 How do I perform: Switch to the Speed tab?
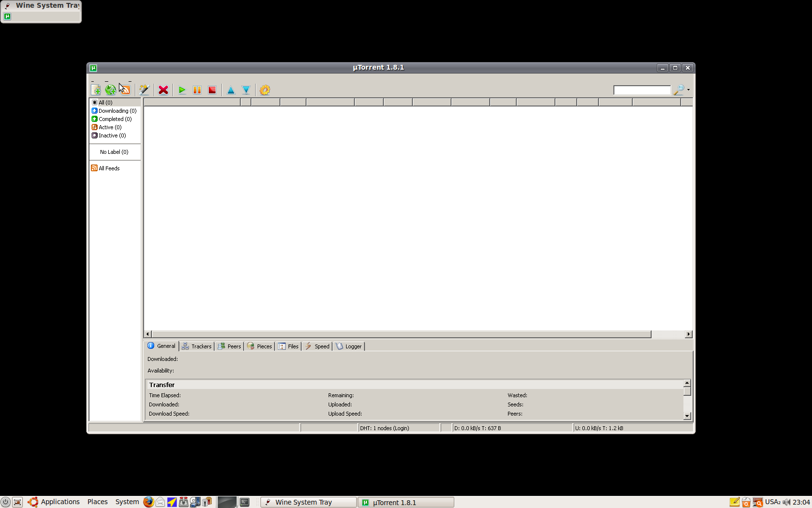point(317,346)
